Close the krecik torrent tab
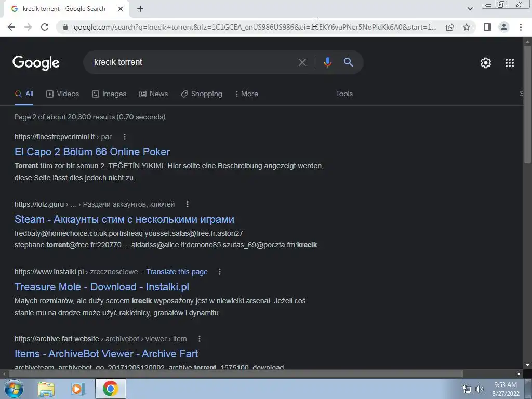 click(x=121, y=9)
